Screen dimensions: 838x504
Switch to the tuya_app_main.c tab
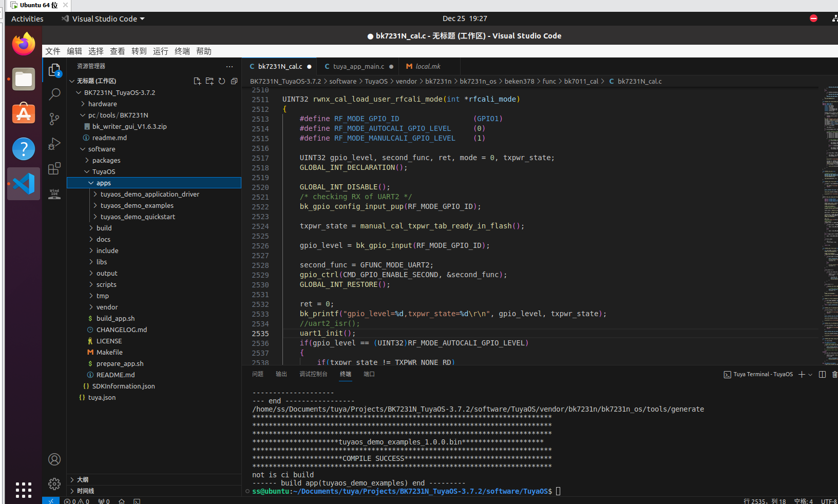(358, 66)
